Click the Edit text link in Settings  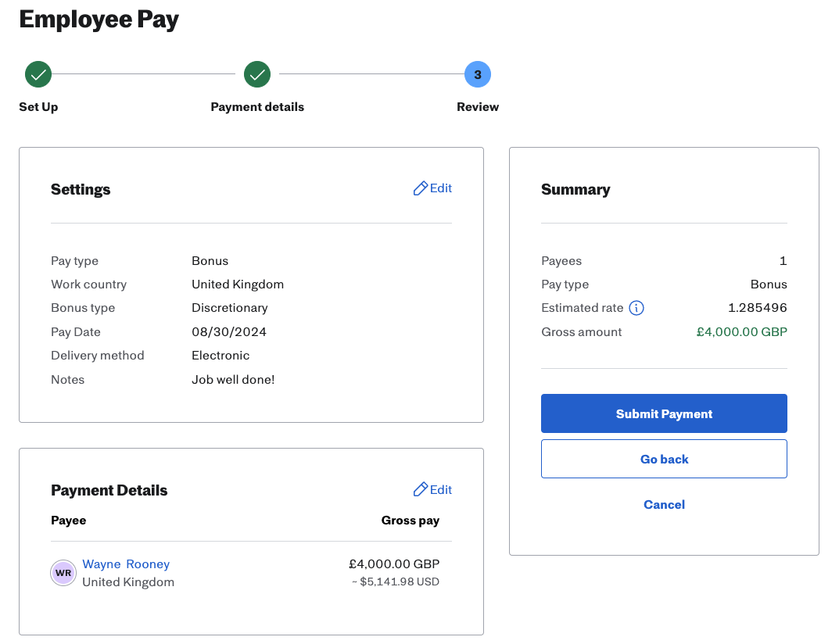(x=441, y=188)
